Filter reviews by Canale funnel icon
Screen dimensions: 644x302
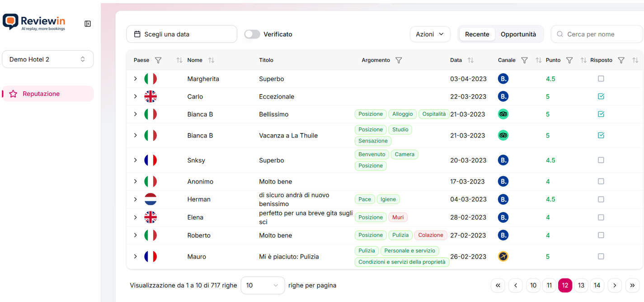point(524,60)
